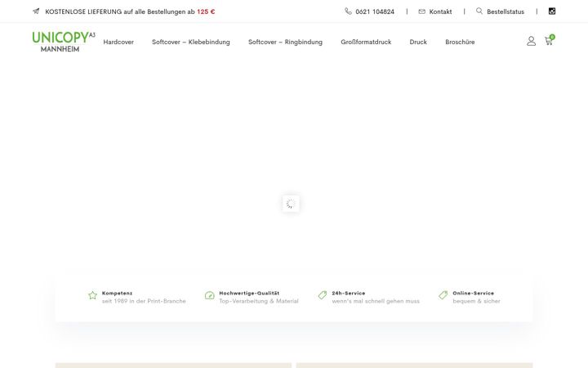This screenshot has height=368, width=588.
Task: Open Softcover – Ringbindung menu
Action: (x=285, y=42)
